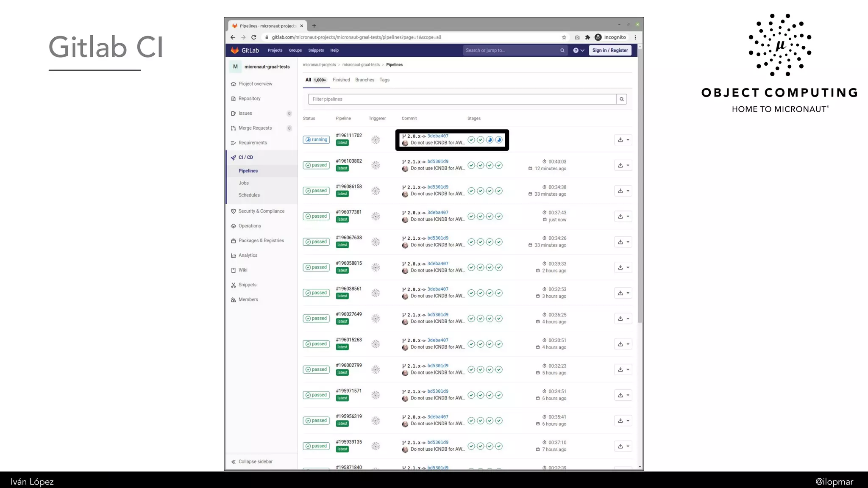Open artifacts download dropdown for #196111702
The width and height of the screenshot is (868, 488).
[623, 140]
